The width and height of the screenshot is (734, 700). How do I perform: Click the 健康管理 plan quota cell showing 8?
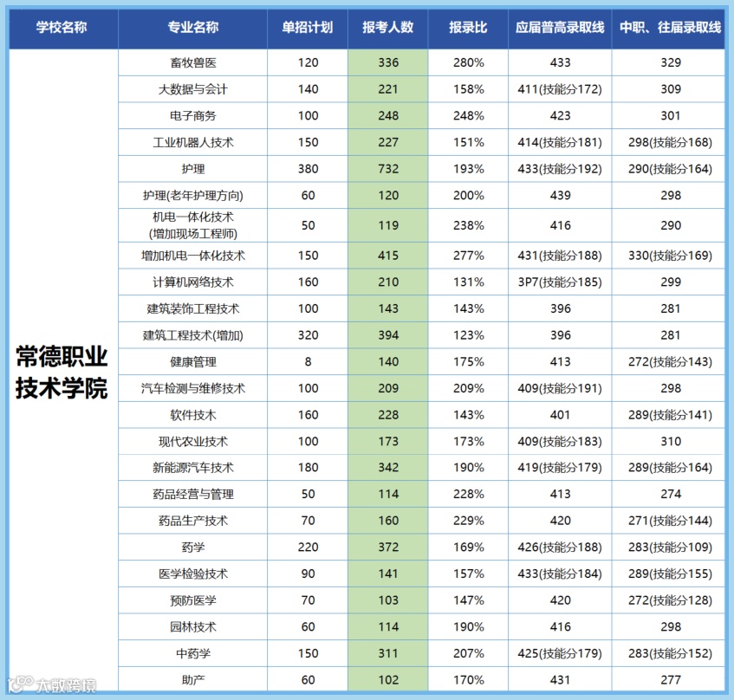tap(307, 362)
